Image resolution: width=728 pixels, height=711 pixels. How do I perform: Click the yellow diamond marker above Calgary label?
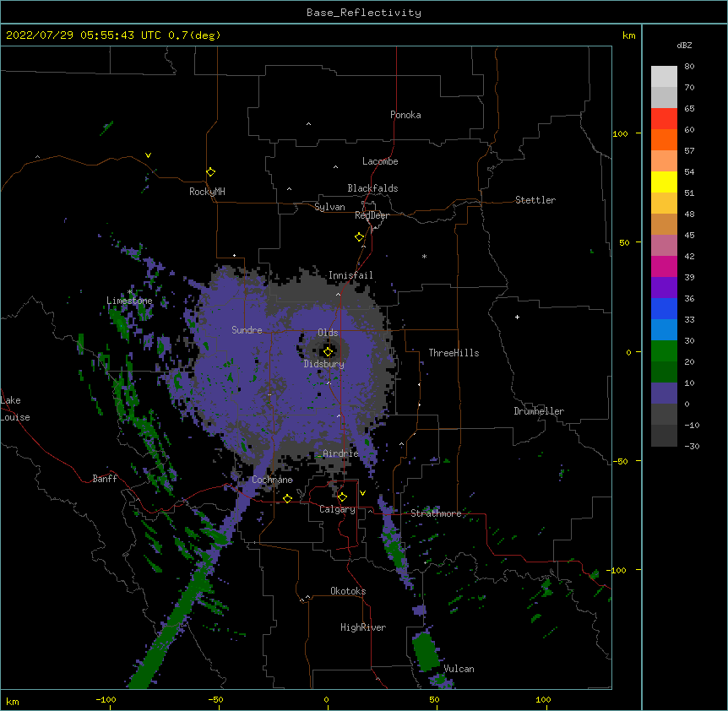click(342, 497)
